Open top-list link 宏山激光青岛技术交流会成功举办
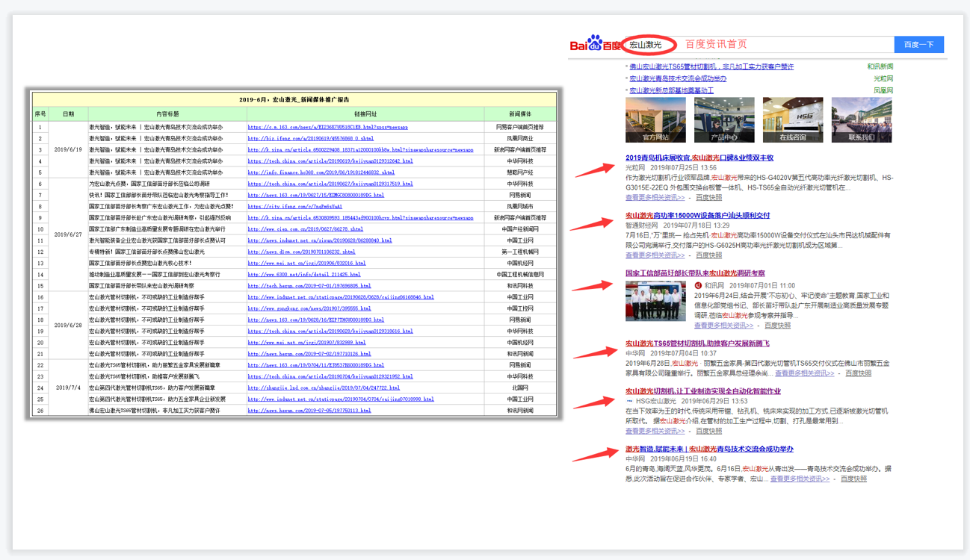 pyautogui.click(x=678, y=78)
